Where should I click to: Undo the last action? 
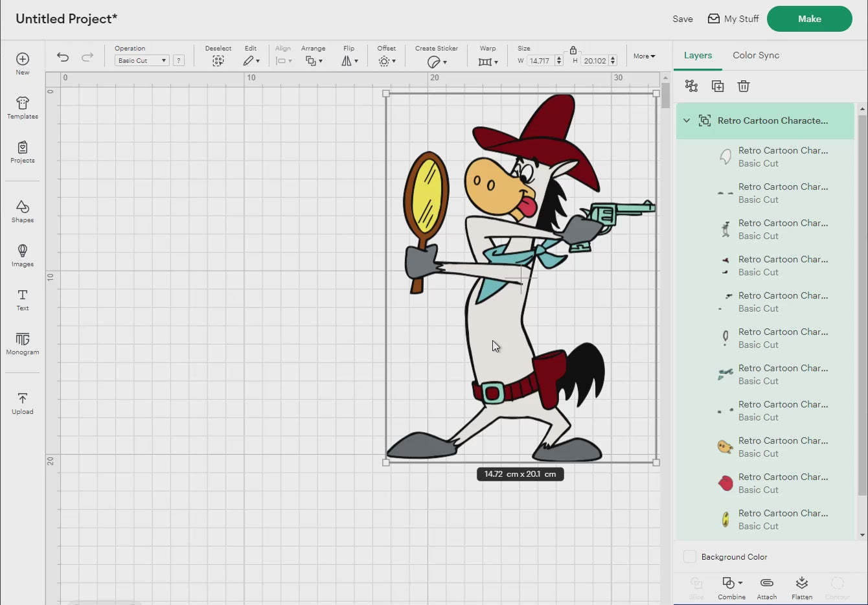[x=63, y=57]
